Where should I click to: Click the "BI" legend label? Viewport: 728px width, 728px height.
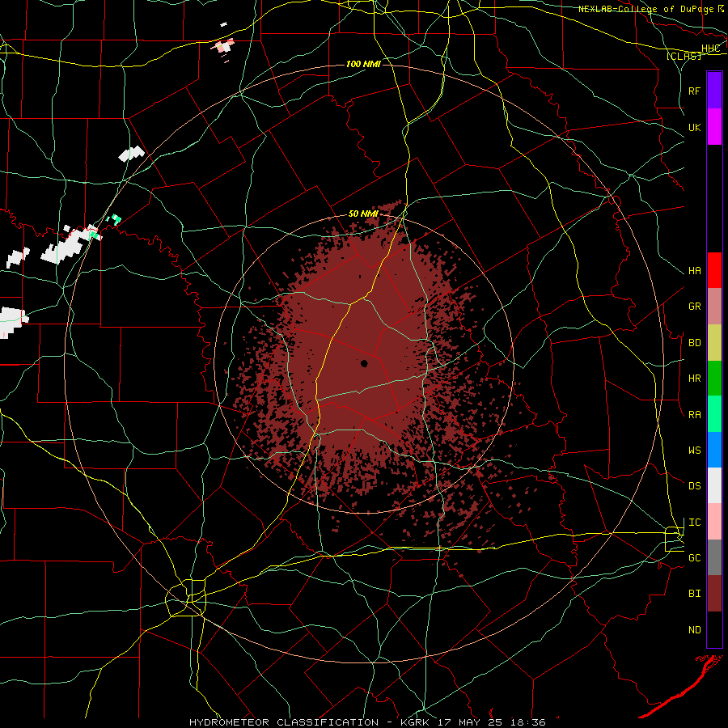(695, 594)
